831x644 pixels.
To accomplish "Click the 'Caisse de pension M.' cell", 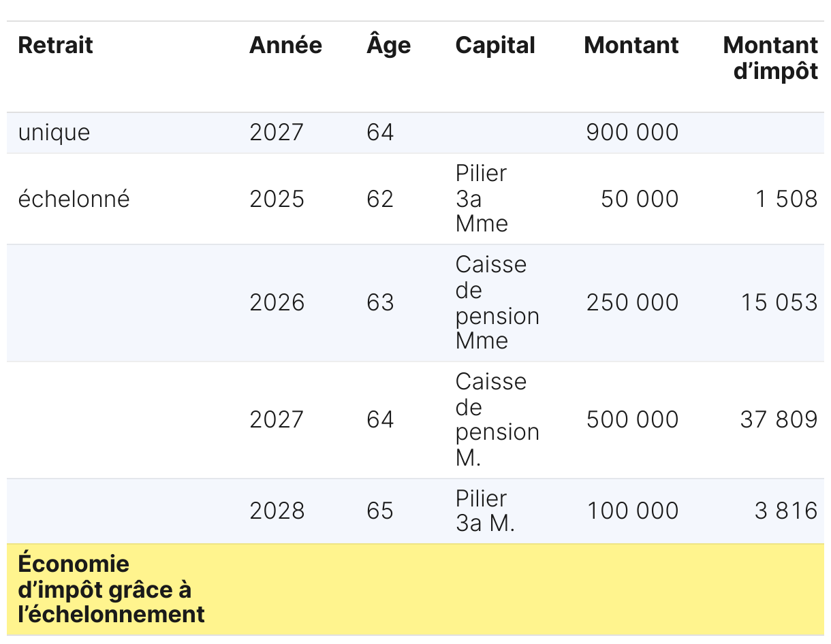I will pos(497,419).
